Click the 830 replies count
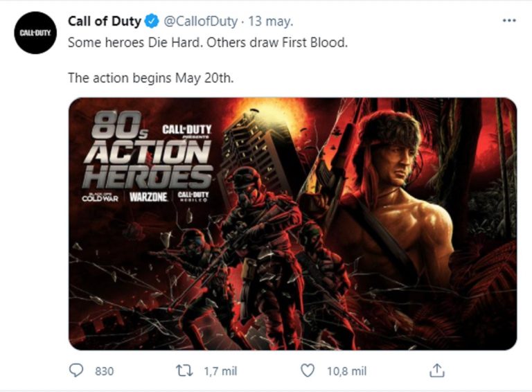Screen dimensions: 532x392 pyautogui.click(x=104, y=371)
